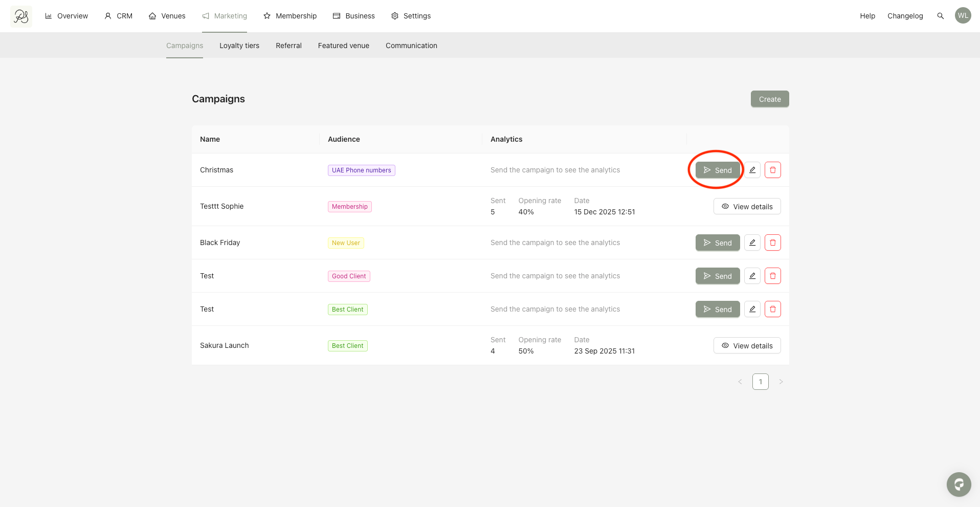The width and height of the screenshot is (980, 507).
Task: Click the Testtt Sophie campaign name
Action: pos(221,206)
